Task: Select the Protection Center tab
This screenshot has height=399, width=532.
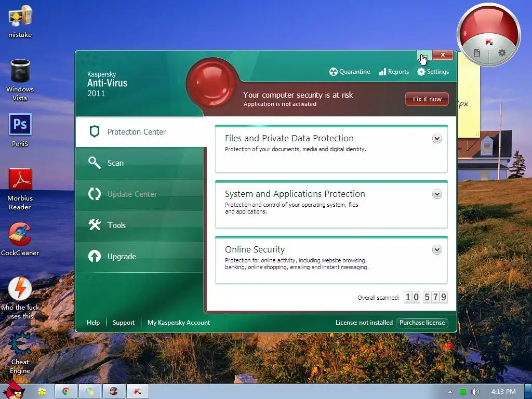Action: (x=139, y=131)
